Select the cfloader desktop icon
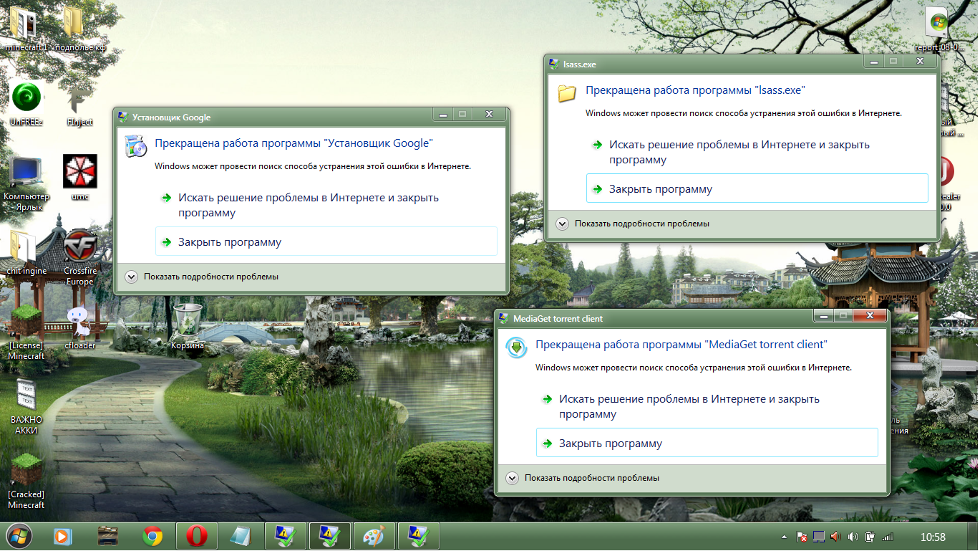The width and height of the screenshot is (980, 556). pyautogui.click(x=79, y=327)
